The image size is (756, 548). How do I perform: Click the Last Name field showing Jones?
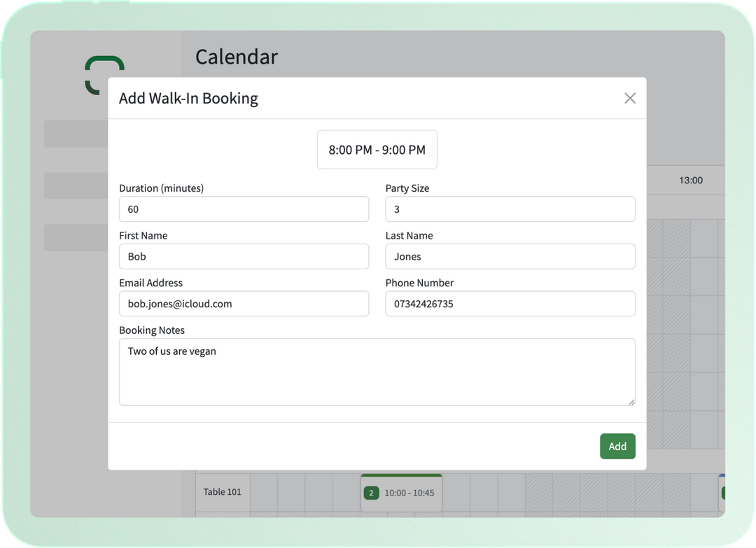coord(510,256)
